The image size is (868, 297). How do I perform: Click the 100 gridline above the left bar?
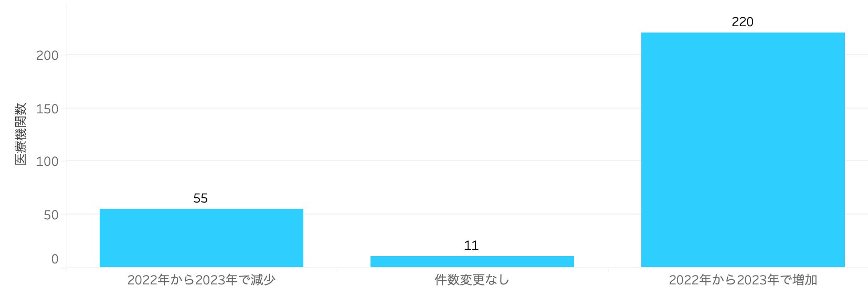(201, 161)
